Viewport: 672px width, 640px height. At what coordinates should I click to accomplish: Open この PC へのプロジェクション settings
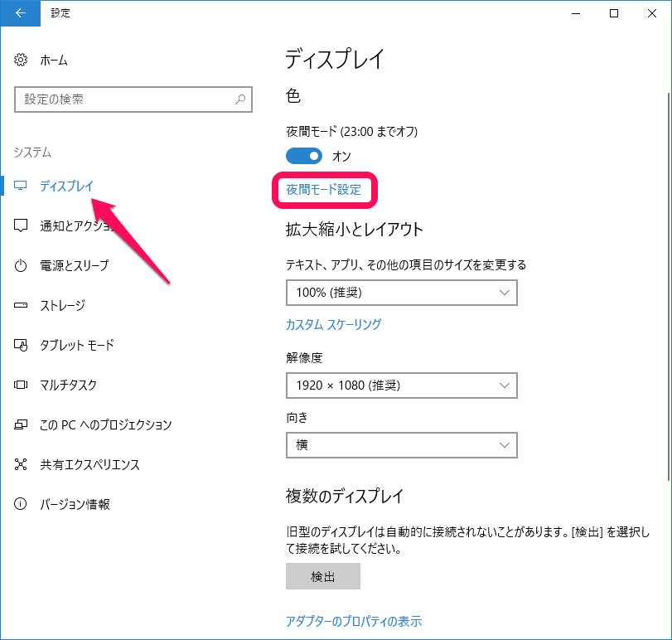tap(105, 424)
